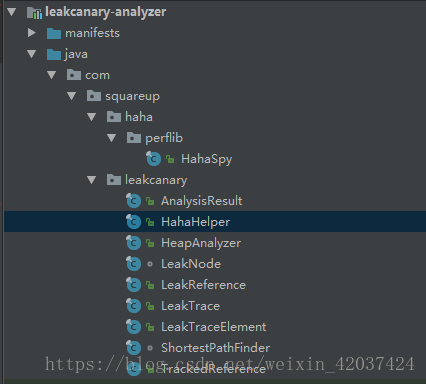Viewport: 426px width, 384px height.
Task: Click the leakcanary package icon
Action: [114, 180]
